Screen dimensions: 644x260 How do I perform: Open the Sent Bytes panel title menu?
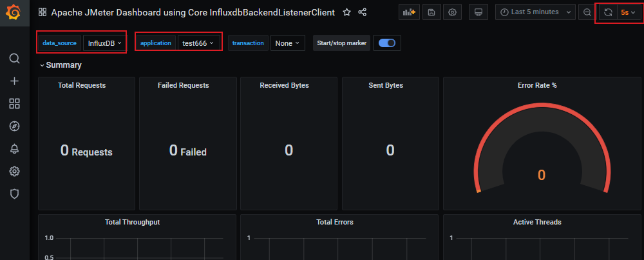pos(386,85)
